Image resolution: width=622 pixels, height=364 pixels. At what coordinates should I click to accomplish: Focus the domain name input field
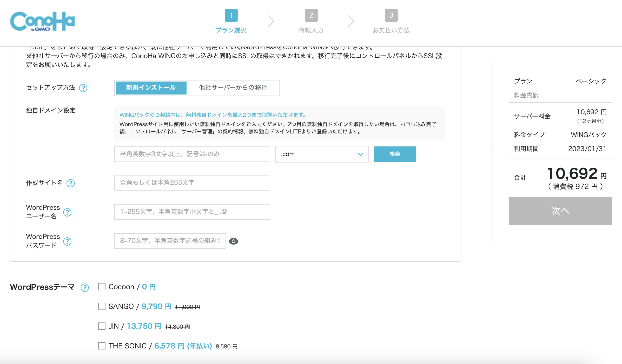[x=192, y=154]
